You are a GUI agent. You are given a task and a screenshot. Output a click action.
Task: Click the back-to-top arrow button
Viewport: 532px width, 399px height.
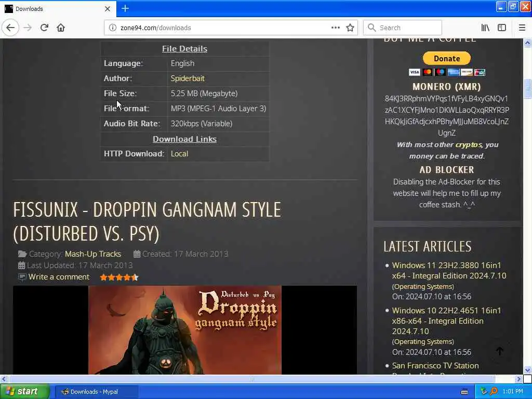(x=500, y=352)
